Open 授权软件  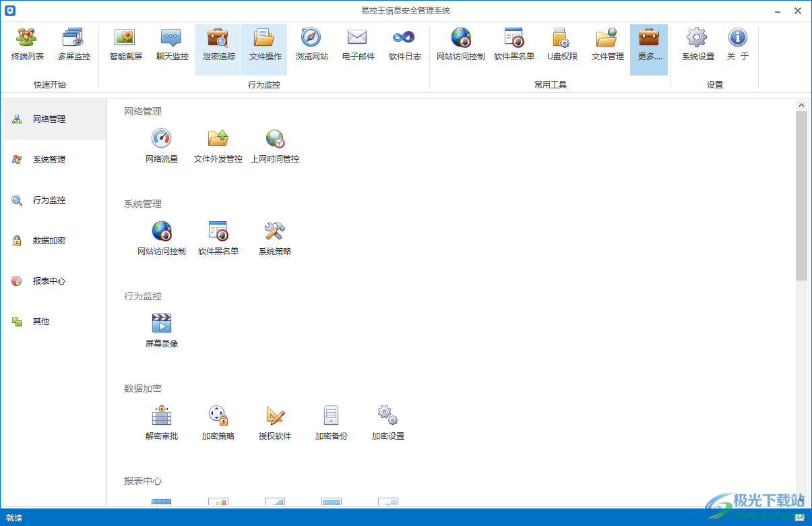pyautogui.click(x=275, y=423)
